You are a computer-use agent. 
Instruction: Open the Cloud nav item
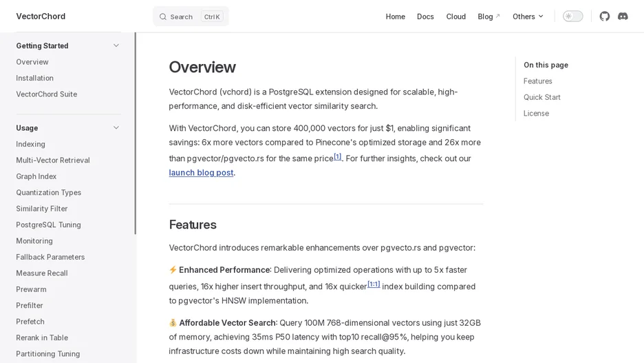tap(456, 17)
